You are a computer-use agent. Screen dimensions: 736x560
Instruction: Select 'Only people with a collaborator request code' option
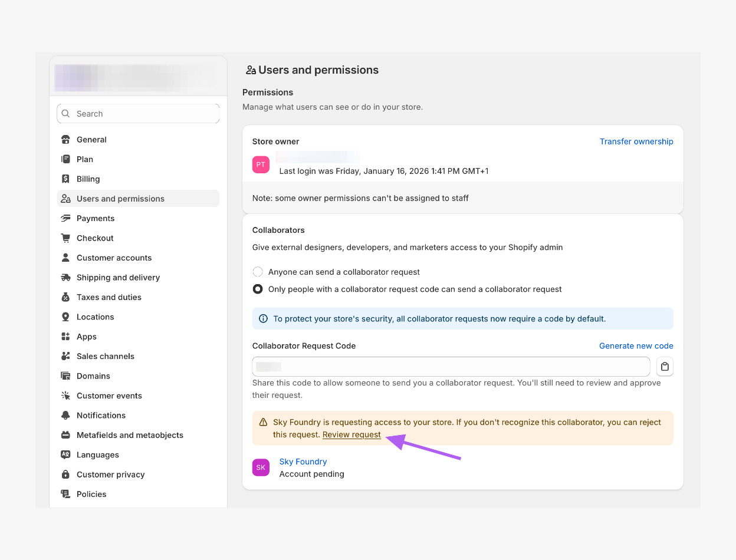pos(258,289)
